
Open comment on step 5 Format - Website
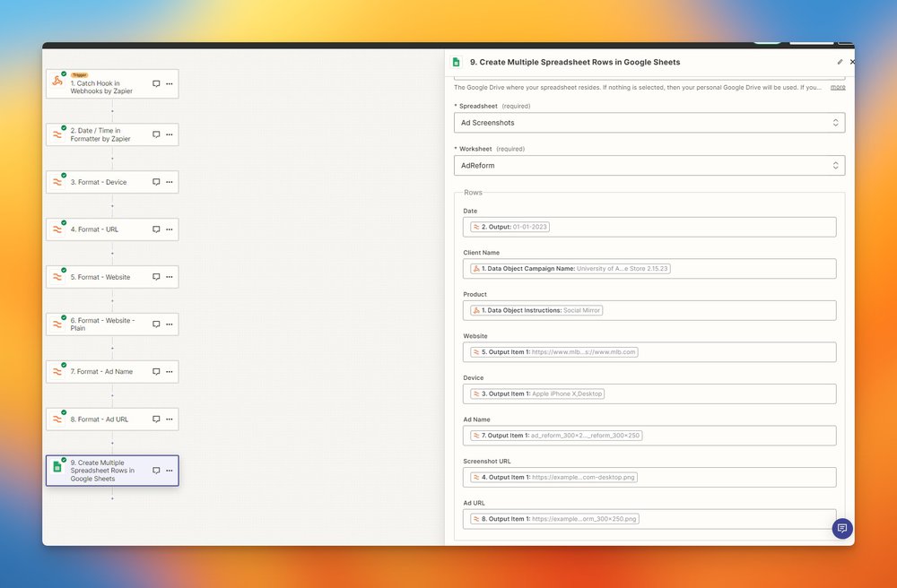(156, 277)
